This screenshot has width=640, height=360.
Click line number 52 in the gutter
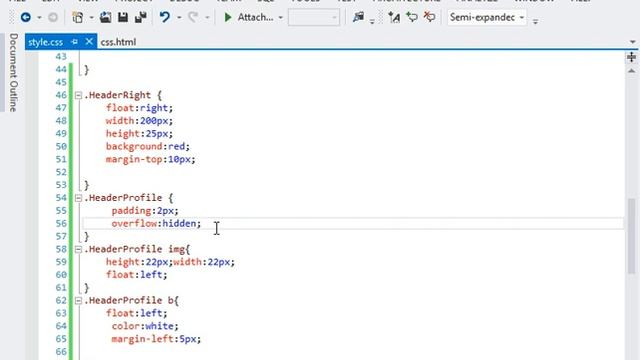click(x=61, y=172)
